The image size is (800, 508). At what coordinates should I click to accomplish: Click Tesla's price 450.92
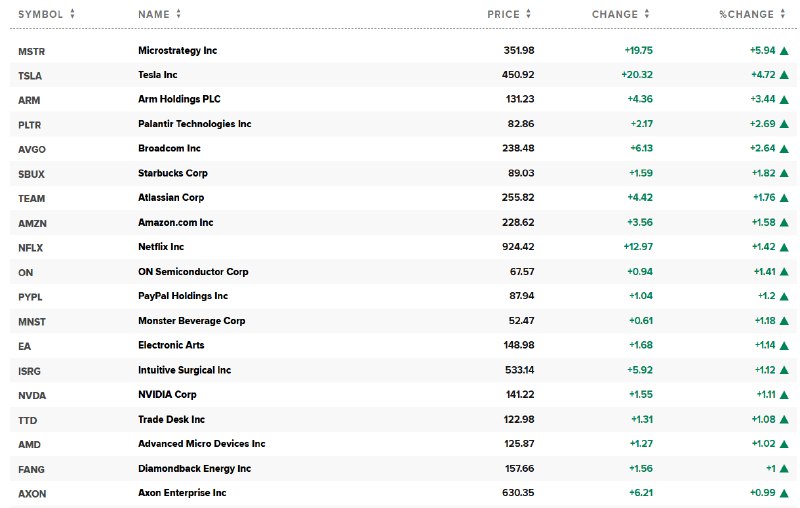(518, 74)
